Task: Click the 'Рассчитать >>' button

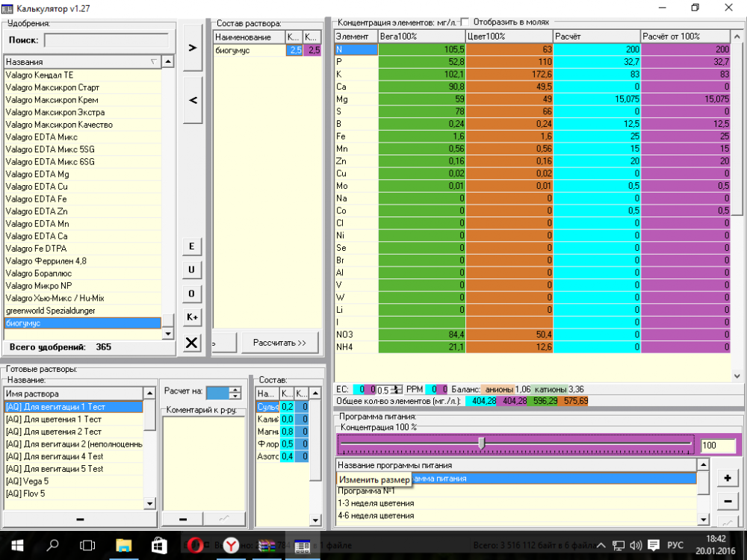Action: [279, 343]
